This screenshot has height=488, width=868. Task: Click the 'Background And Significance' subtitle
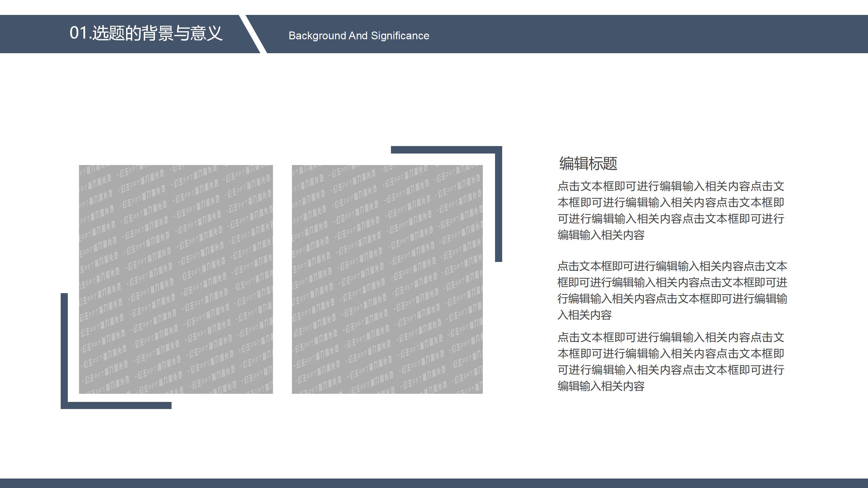pyautogui.click(x=359, y=36)
